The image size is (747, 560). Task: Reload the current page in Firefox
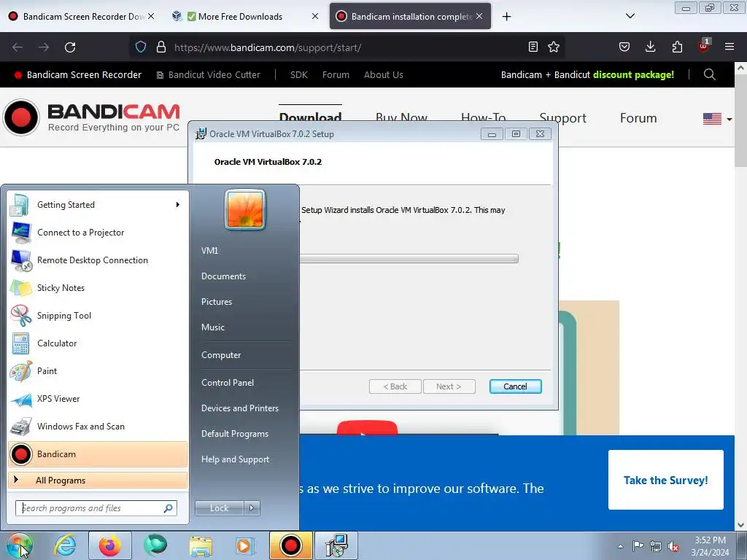point(70,47)
